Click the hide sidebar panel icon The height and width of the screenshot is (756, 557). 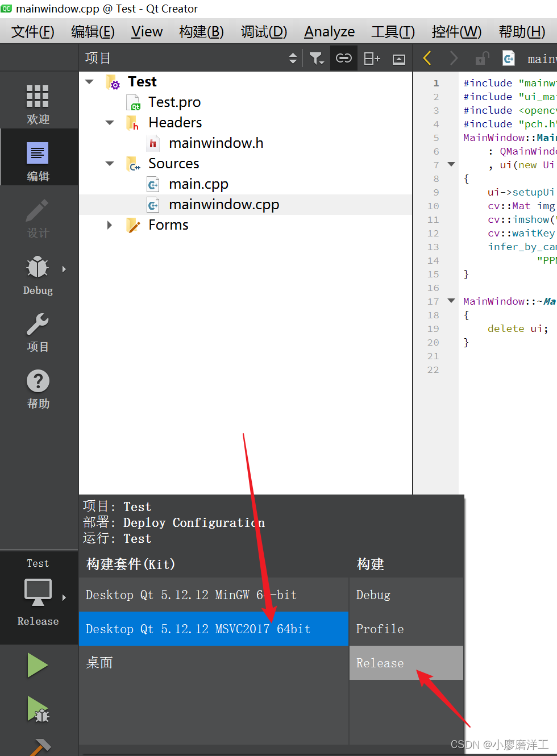(x=399, y=59)
